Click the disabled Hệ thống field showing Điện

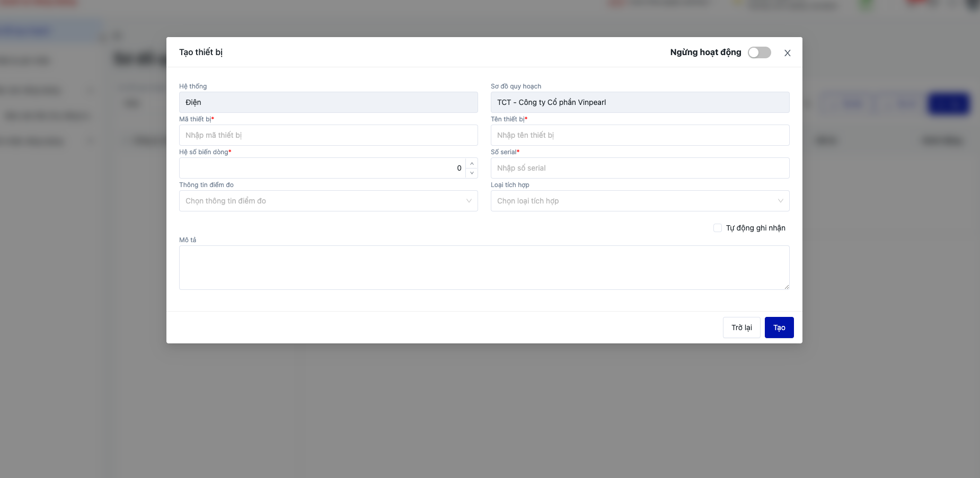[329, 102]
